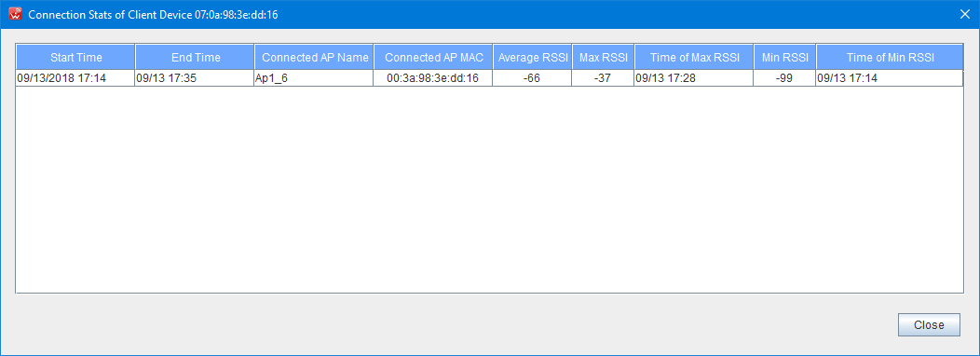Click the Connected AP Name column header
980x356 pixels.
point(314,57)
